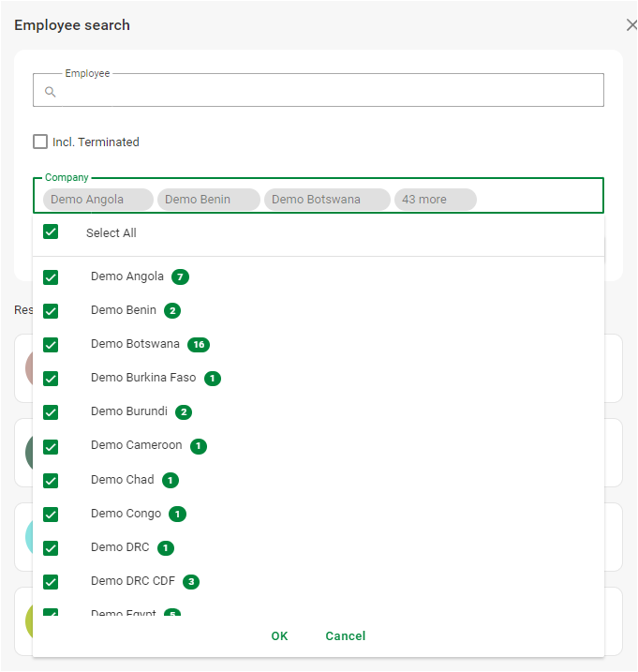Toggle the Demo Chad checkbox

pos(51,480)
